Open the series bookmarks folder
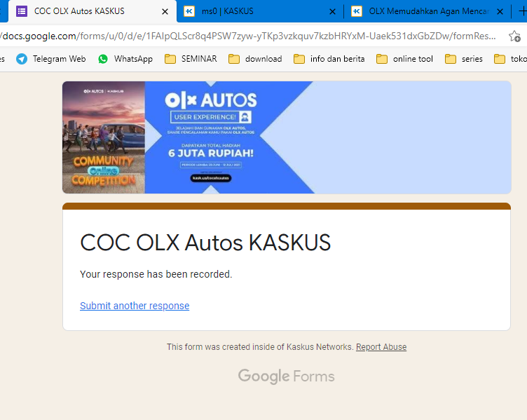This screenshot has width=527, height=420. tap(463, 59)
